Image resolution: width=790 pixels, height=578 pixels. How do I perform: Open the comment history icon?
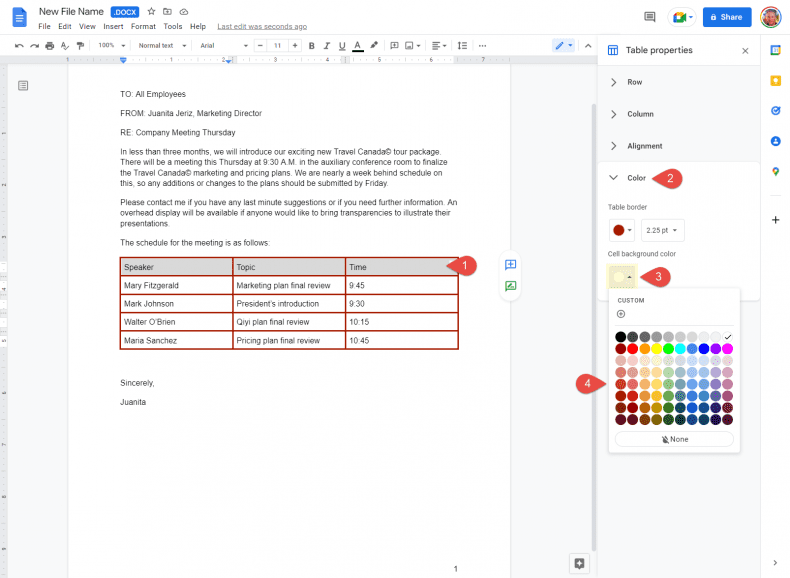(x=650, y=17)
